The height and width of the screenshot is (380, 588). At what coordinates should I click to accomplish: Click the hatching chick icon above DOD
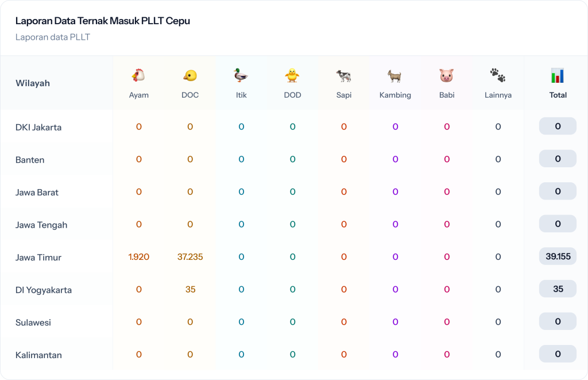tap(292, 75)
